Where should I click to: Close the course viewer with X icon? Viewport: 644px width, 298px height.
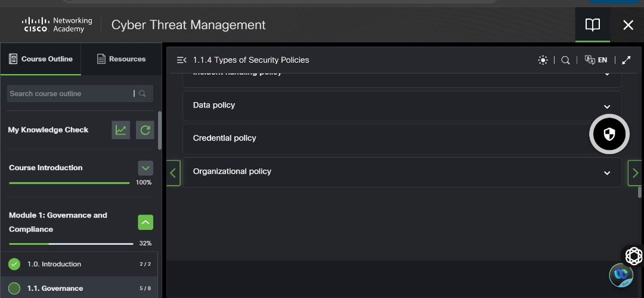[x=628, y=25]
